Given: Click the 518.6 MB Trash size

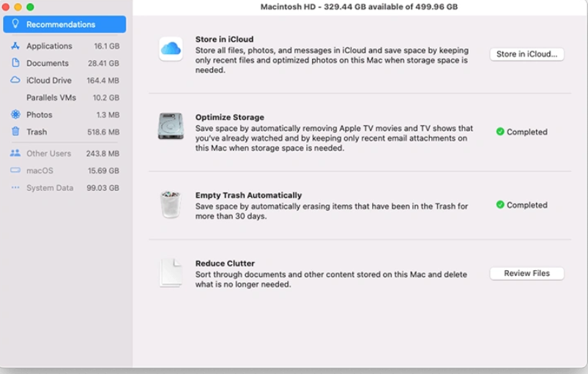Looking at the screenshot, I should tap(103, 132).
